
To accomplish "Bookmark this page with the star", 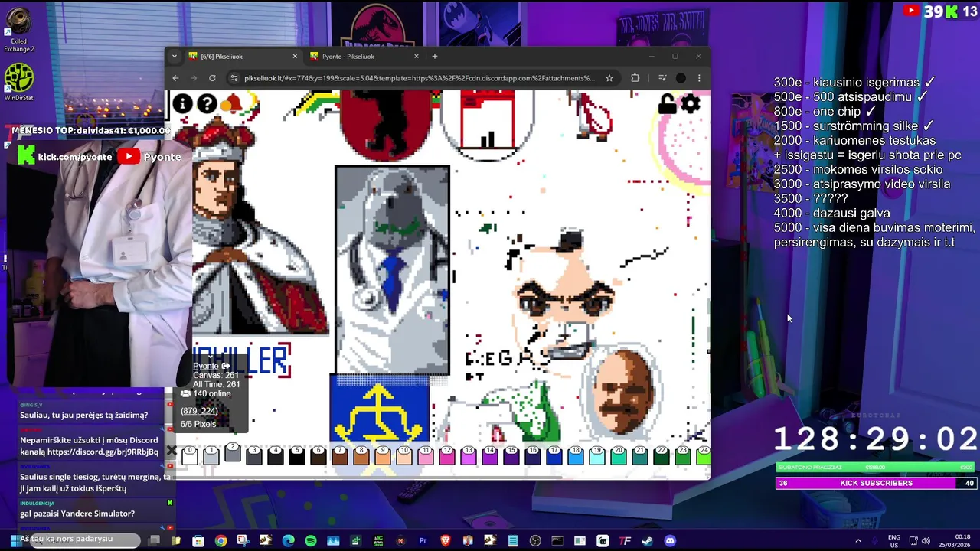I will [x=609, y=78].
